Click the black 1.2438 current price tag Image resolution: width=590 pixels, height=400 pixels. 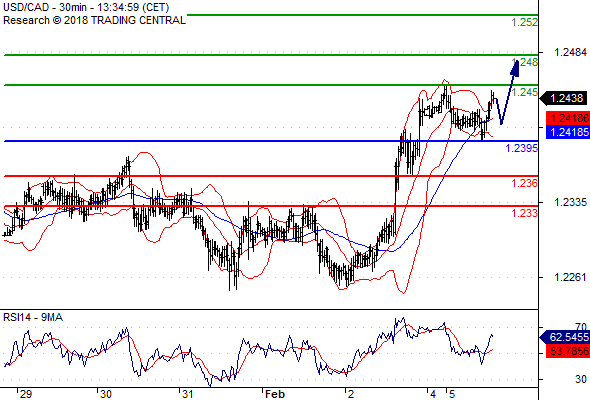coord(564,99)
